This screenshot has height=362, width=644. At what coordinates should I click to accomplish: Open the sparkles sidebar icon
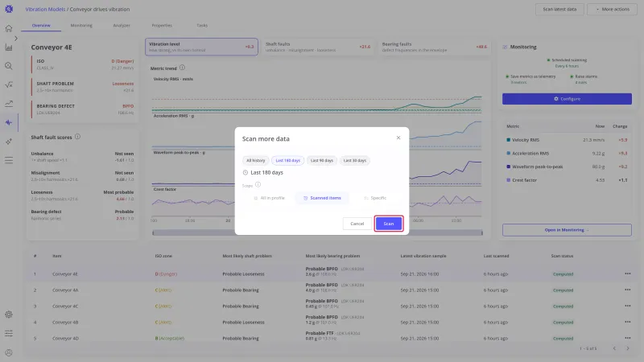tap(9, 142)
